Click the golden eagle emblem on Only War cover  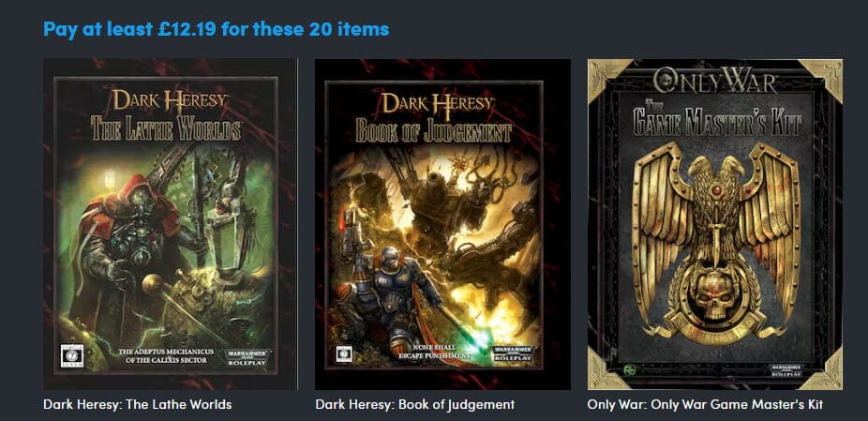click(716, 240)
